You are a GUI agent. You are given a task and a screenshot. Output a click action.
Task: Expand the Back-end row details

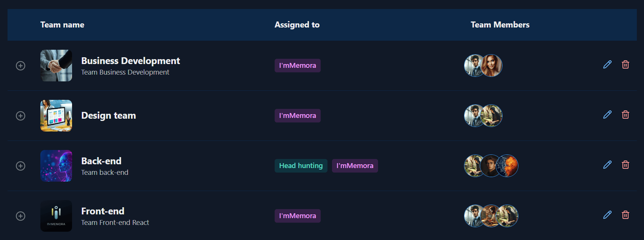point(20,166)
